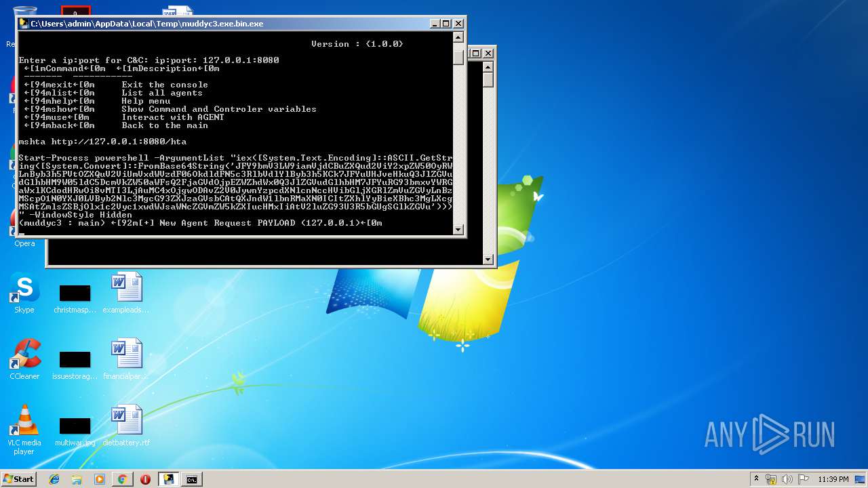868x488 pixels.
Task: Launch Internet Explorer from taskbar
Action: [x=54, y=479]
